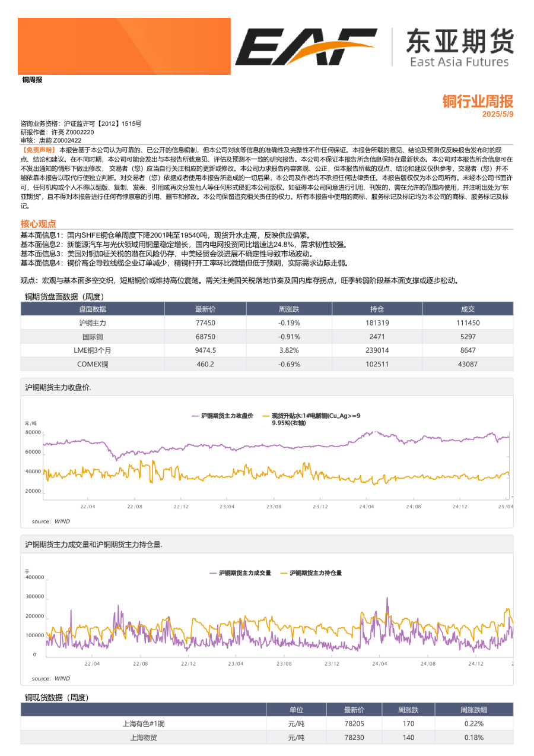This screenshot has height=756, width=534.
Task: Sort table by the 最新价 column header
Action: point(206,308)
